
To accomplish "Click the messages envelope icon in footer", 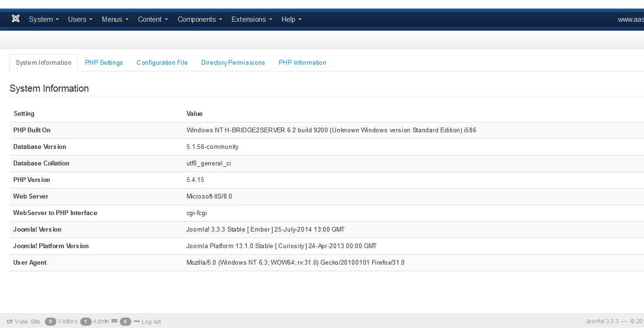I will tap(114, 321).
